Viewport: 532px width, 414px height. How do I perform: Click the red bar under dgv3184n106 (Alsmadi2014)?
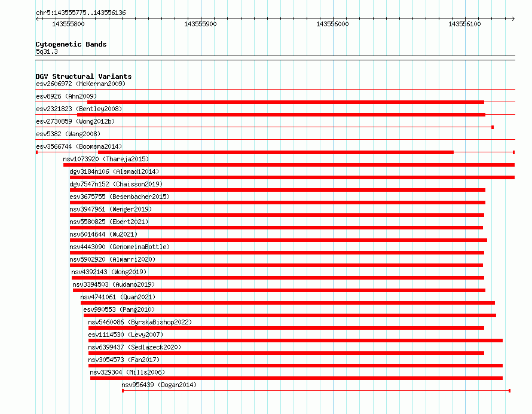coord(292,177)
